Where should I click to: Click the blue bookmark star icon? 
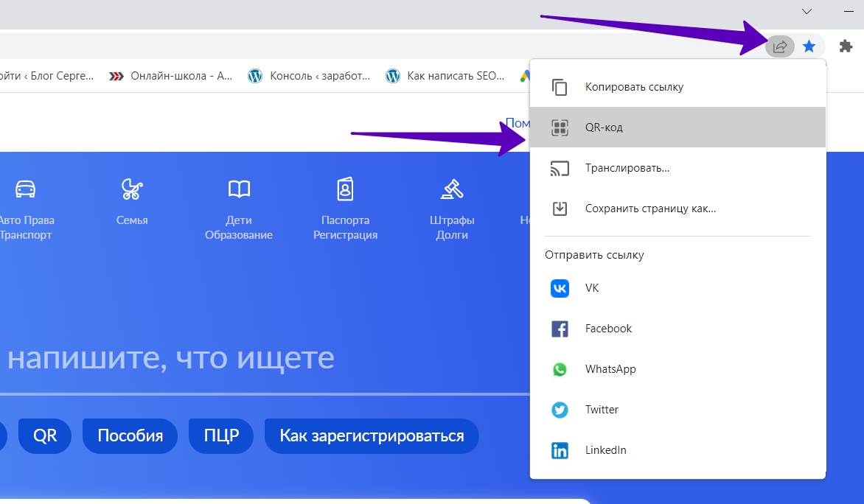[809, 46]
